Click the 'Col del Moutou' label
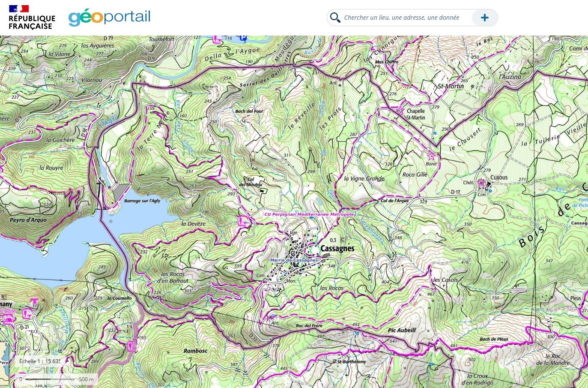The height and width of the screenshot is (388, 588). coord(251,182)
